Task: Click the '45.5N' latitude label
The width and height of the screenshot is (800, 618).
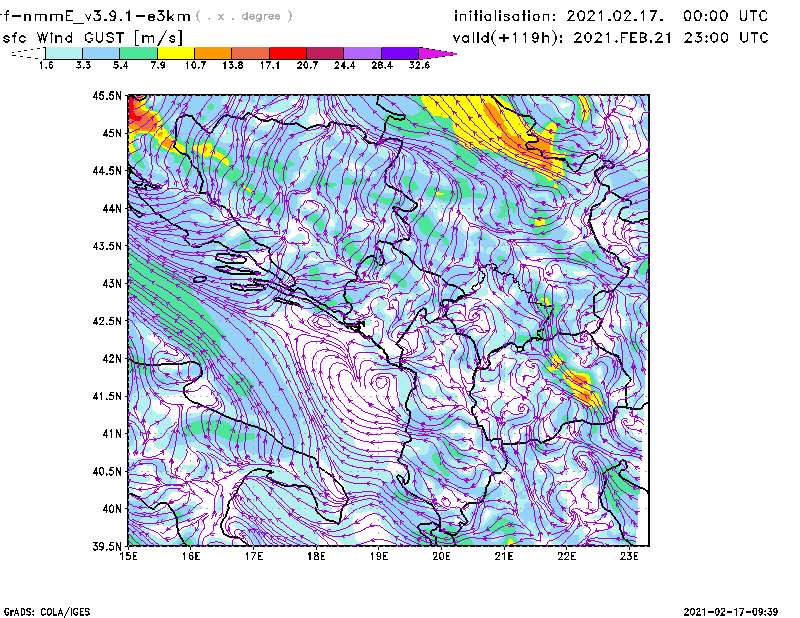Action: pos(107,95)
